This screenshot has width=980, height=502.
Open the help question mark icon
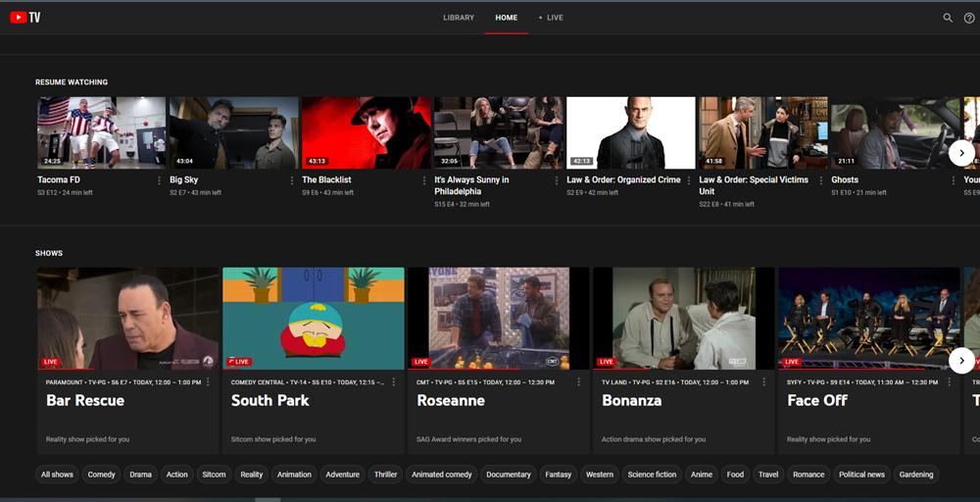click(969, 18)
